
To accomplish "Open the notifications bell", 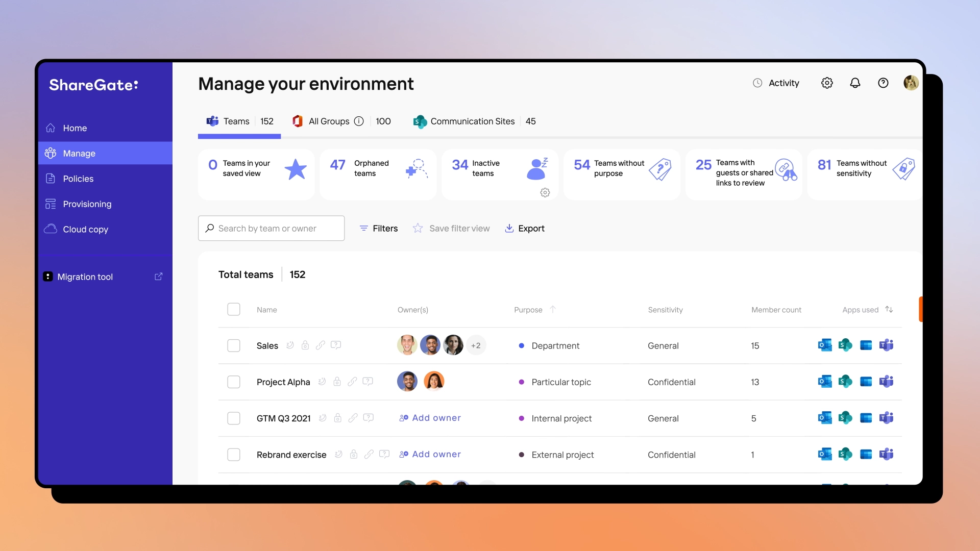I will pos(855,83).
